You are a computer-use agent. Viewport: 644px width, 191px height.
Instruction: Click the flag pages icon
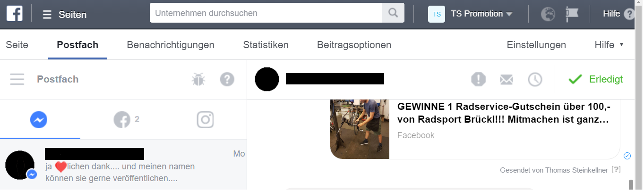pos(572,14)
